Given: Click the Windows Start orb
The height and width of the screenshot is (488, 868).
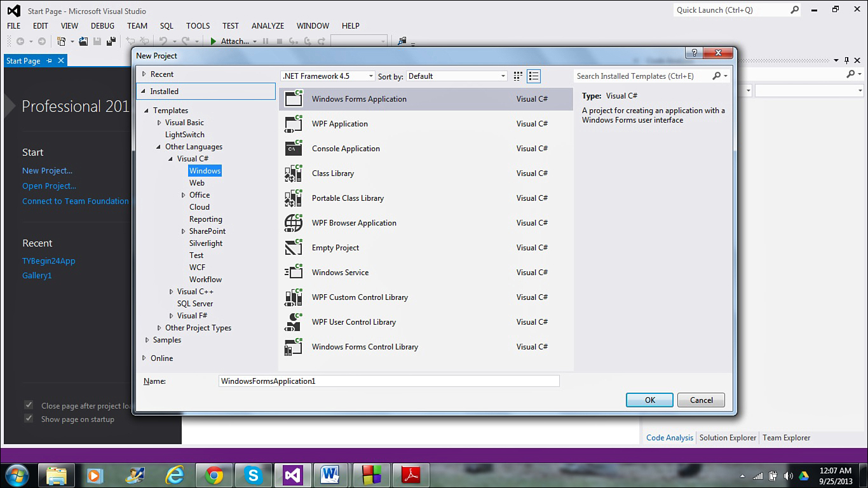Looking at the screenshot, I should click(x=17, y=475).
